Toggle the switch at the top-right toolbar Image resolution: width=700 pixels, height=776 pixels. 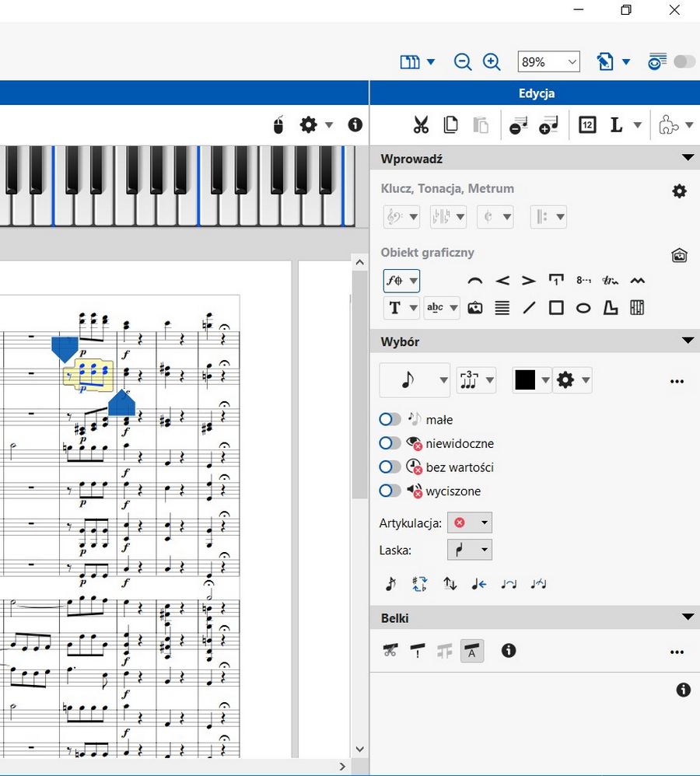684,61
